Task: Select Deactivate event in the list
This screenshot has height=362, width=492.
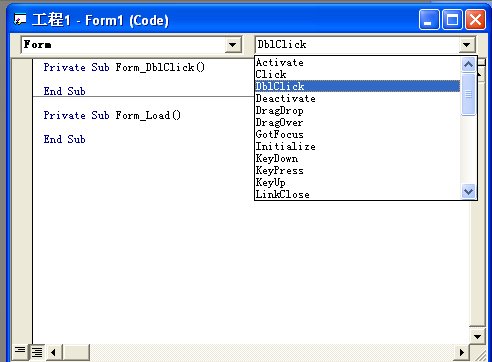Action: coord(357,98)
